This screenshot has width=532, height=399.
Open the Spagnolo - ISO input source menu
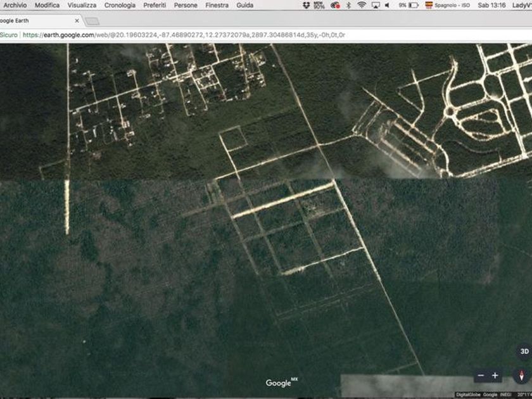click(x=447, y=5)
